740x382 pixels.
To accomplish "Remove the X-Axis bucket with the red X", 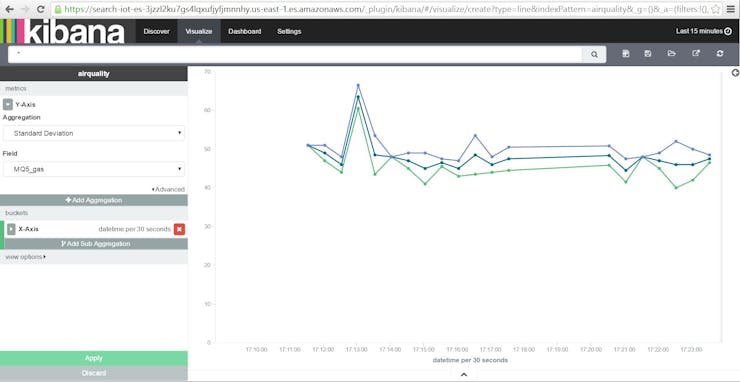I will click(179, 229).
